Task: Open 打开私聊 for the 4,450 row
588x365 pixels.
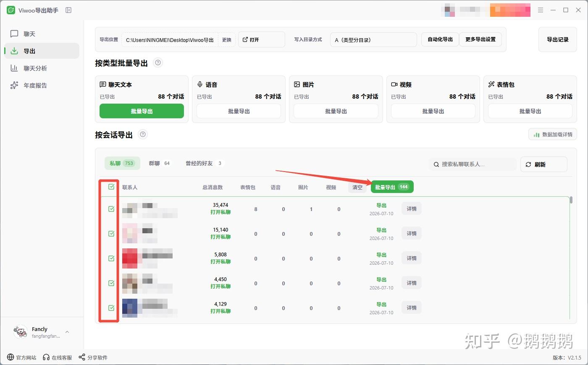Action: [x=220, y=287]
